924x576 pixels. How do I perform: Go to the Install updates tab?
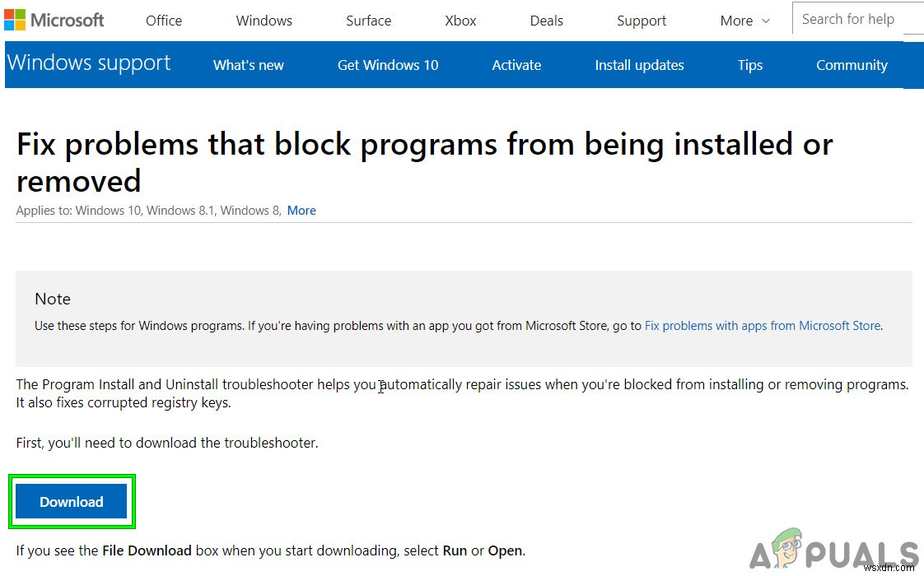(639, 65)
